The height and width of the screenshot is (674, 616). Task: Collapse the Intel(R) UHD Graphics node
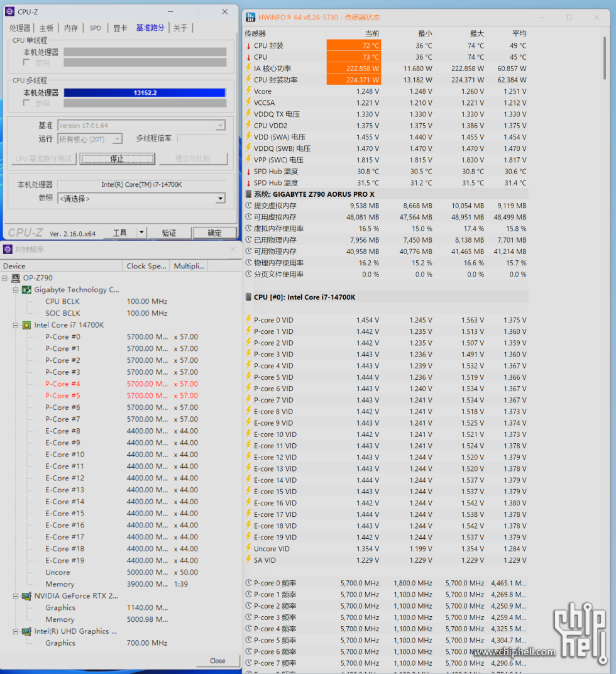point(16,631)
